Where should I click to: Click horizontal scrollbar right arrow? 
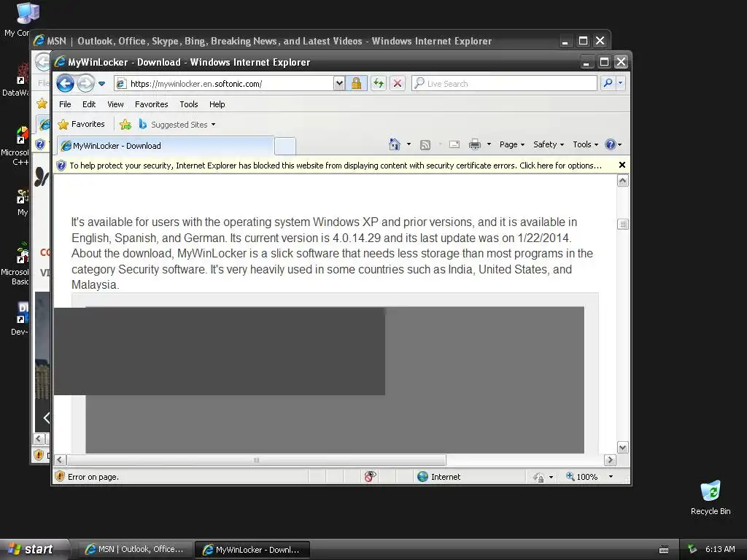[611, 460]
